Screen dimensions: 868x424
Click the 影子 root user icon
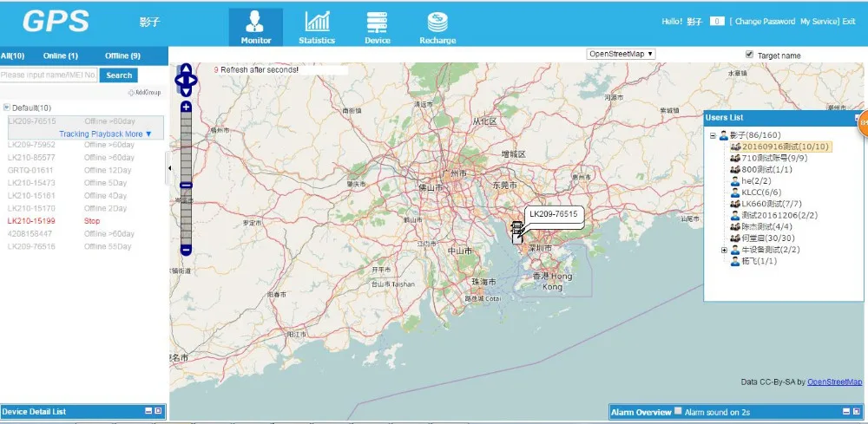[724, 135]
